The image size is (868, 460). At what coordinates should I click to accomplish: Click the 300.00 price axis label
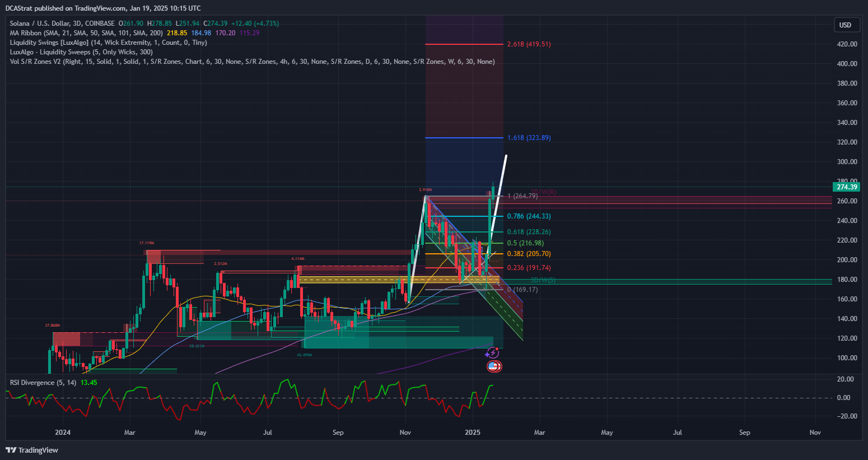tap(847, 162)
